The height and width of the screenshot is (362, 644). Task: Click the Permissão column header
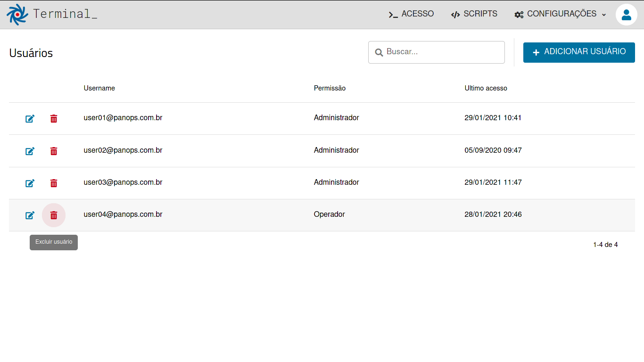pyautogui.click(x=330, y=88)
